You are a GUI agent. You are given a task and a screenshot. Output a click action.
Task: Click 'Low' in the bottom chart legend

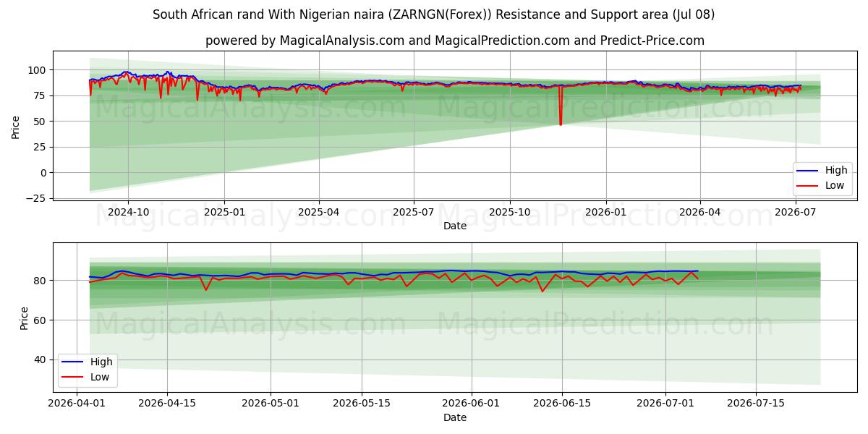(x=100, y=377)
